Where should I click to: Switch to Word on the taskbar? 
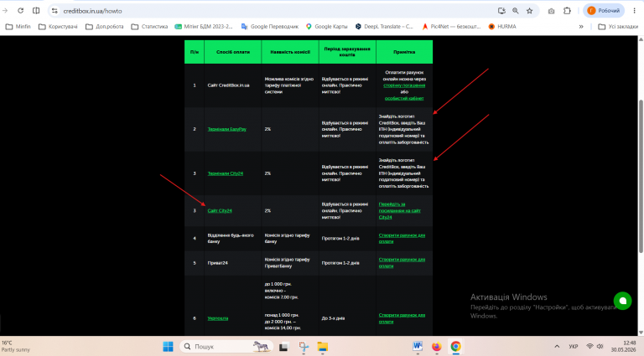(418, 347)
